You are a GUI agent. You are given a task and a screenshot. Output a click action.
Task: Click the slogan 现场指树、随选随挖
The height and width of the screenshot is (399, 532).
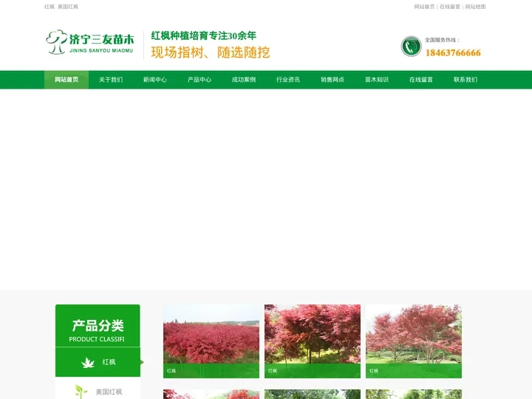tap(211, 52)
